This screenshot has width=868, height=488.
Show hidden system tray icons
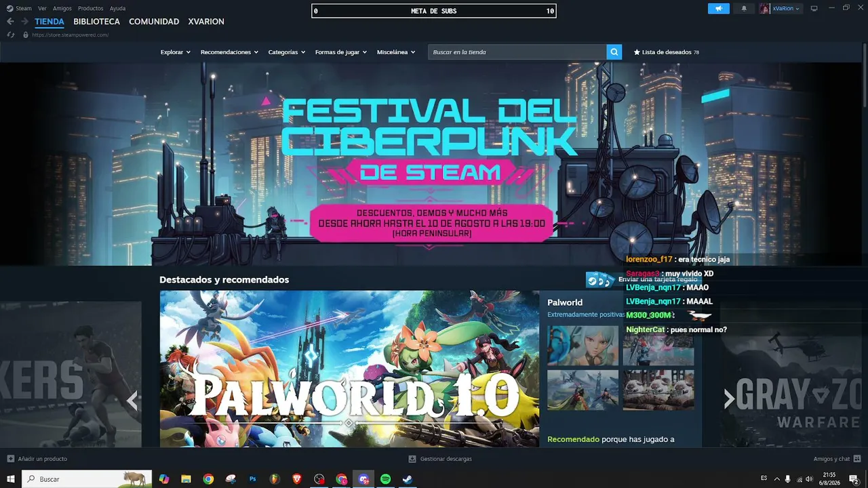click(x=777, y=479)
